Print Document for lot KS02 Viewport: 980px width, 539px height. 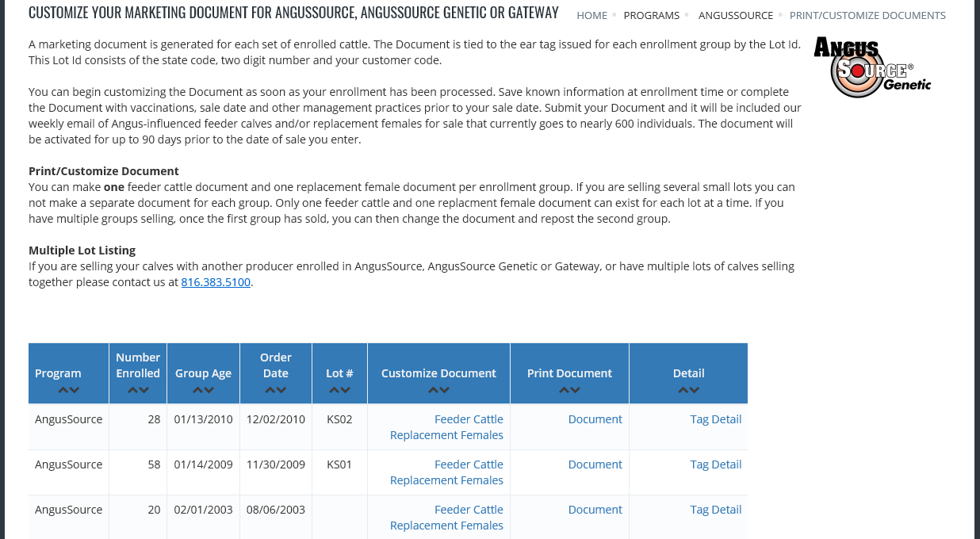[595, 419]
